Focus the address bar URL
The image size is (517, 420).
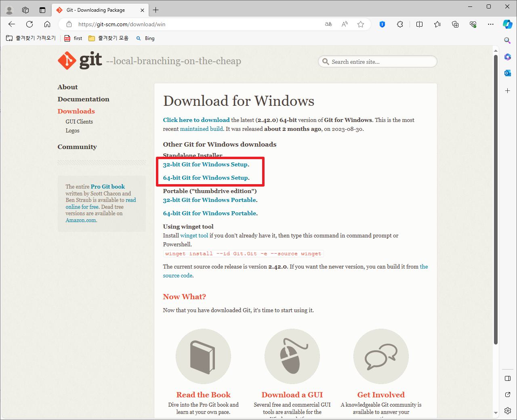[x=122, y=24]
